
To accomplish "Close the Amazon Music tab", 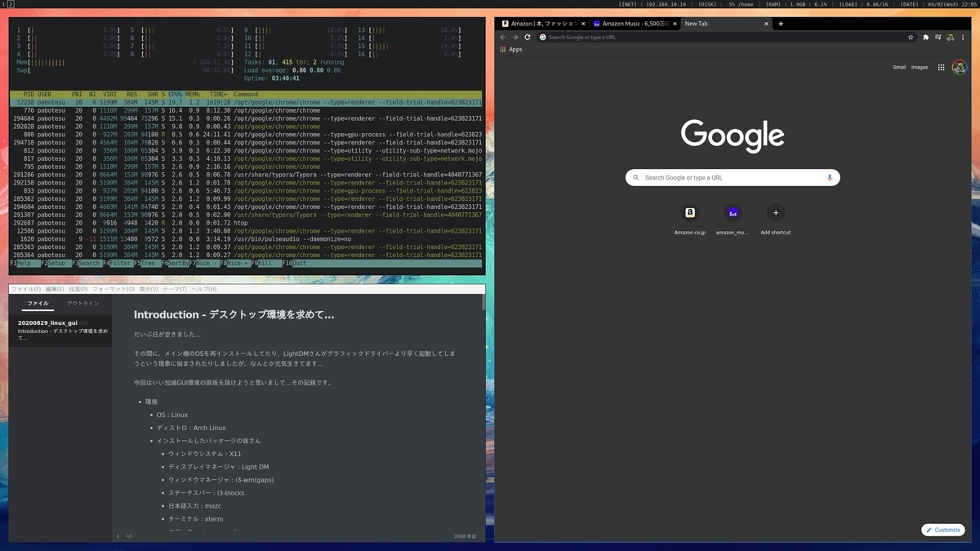I will click(x=675, y=24).
